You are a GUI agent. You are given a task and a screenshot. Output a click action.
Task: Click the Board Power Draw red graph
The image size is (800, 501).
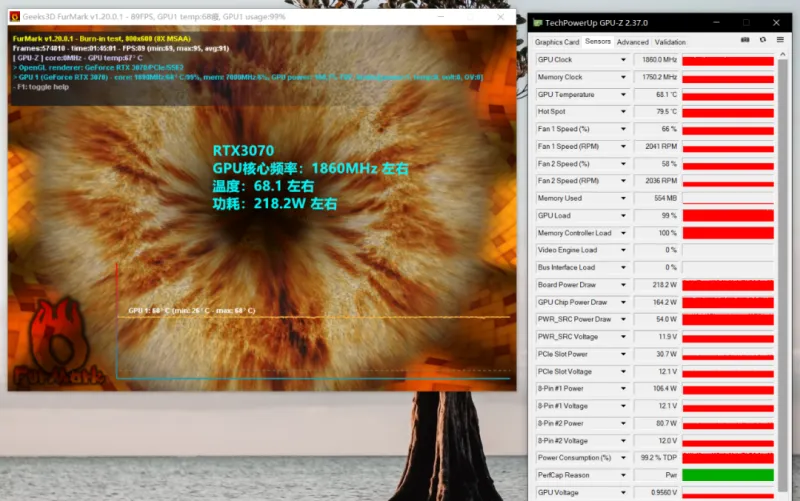(x=728, y=285)
